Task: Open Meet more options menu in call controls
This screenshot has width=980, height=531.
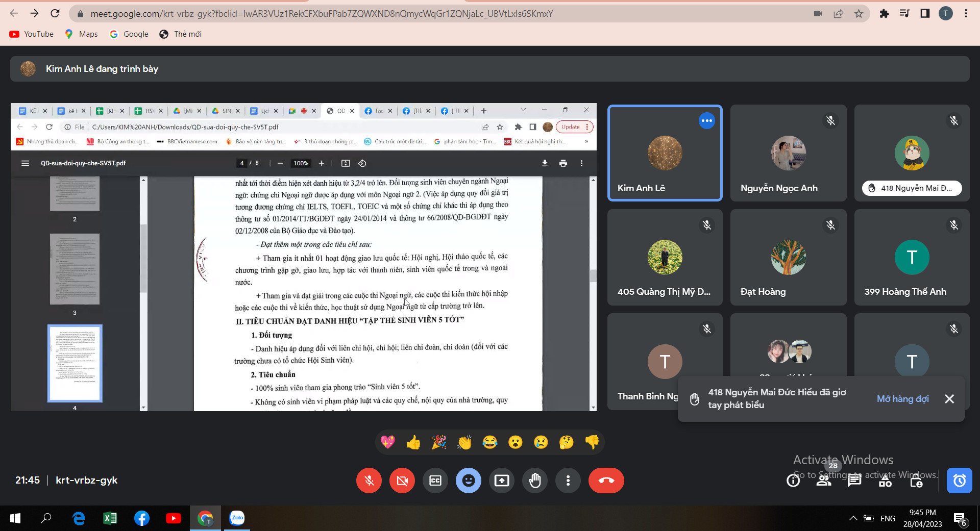Action: pos(568,481)
